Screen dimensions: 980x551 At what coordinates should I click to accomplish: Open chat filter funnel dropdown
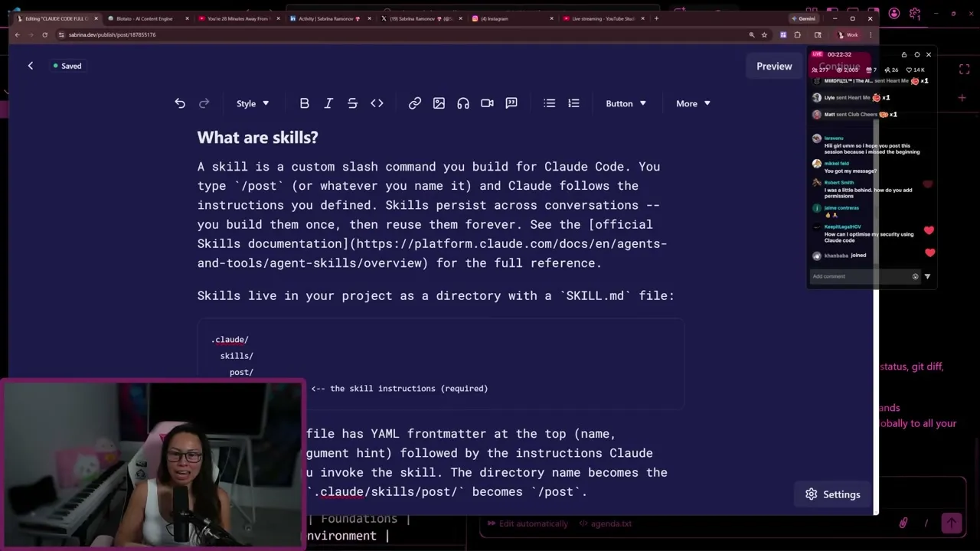coord(927,276)
